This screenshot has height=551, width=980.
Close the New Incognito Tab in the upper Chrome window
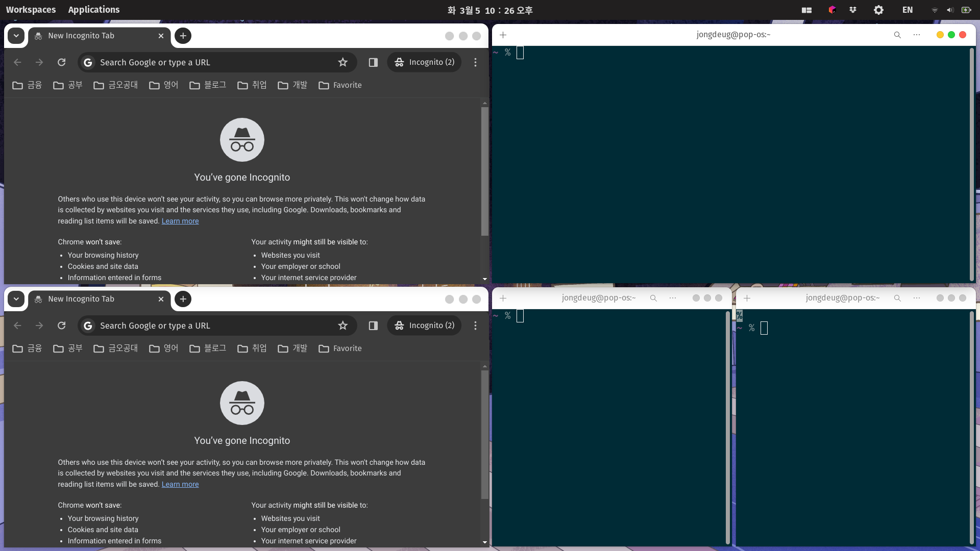pos(161,36)
